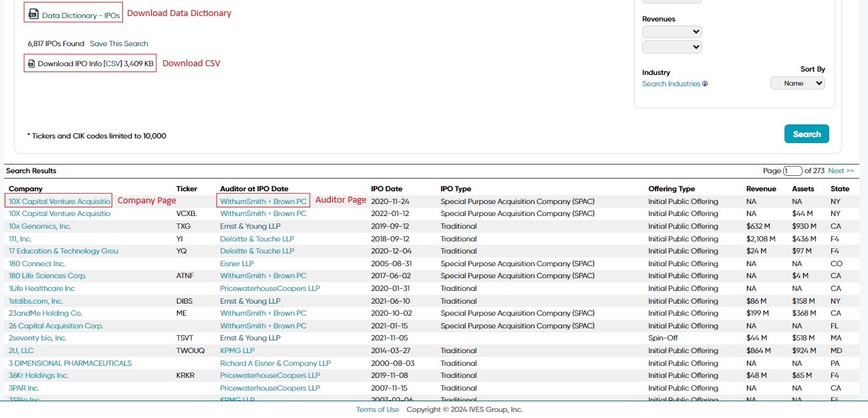
Task: Open 111, Inc. company page
Action: coord(20,239)
